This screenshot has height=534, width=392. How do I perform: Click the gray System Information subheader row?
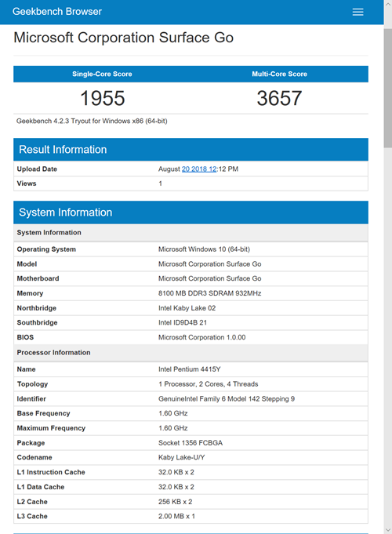191,233
